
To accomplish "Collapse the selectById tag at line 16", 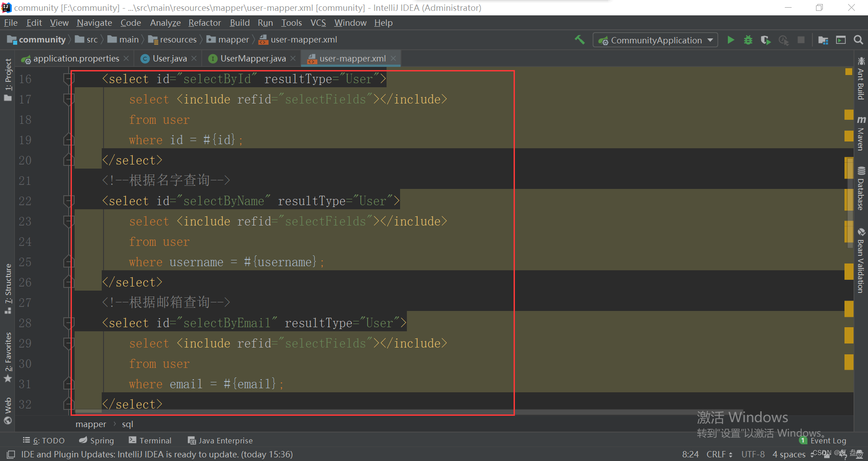I will click(69, 79).
